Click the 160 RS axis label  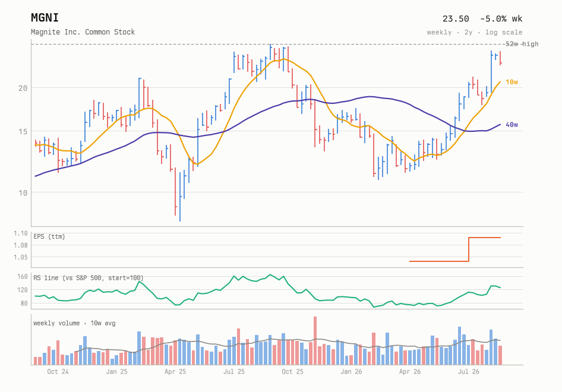(x=22, y=277)
